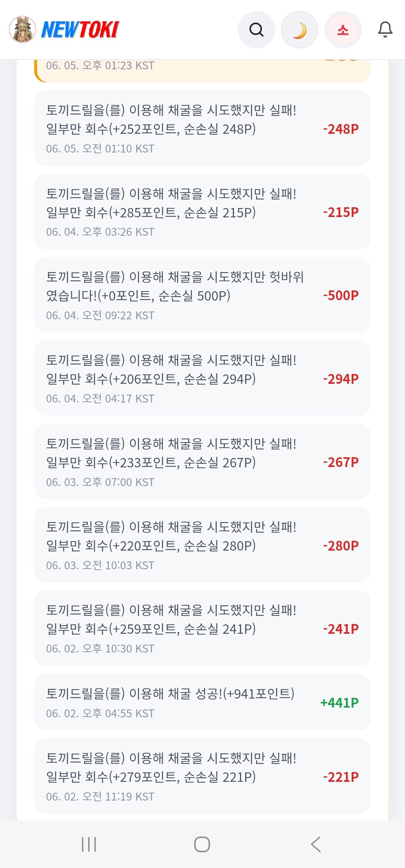Open the 헛바위 -500P log entry
This screenshot has width=405, height=868.
(202, 295)
